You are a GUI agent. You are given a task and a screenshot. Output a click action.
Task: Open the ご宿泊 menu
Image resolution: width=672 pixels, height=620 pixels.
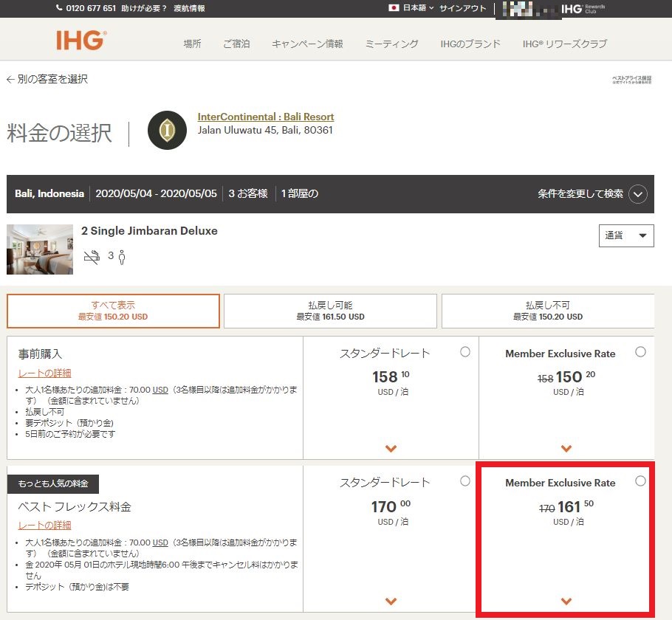236,44
